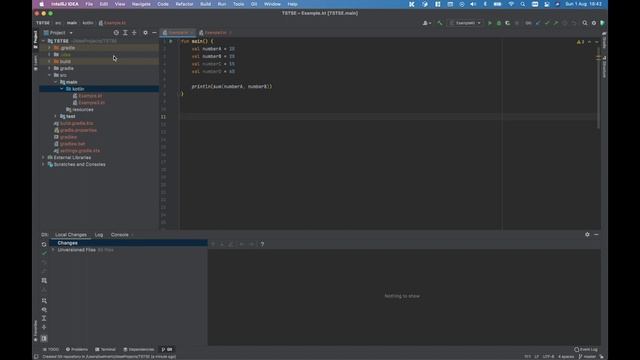This screenshot has height=360, width=640.
Task: Hide the Project tool window
Action: 154,33
